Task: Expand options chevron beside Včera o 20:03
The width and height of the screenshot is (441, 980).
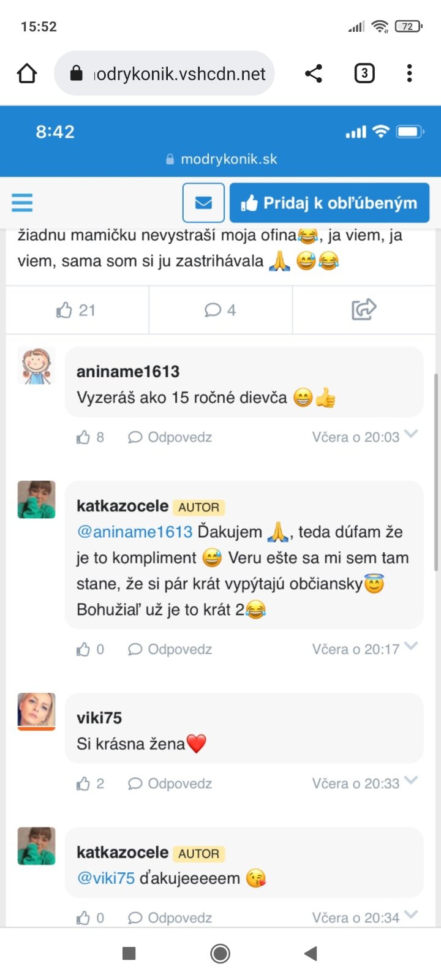Action: coord(412,434)
